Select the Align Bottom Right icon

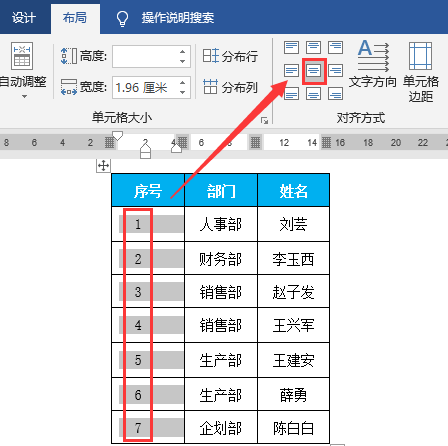coord(335,94)
